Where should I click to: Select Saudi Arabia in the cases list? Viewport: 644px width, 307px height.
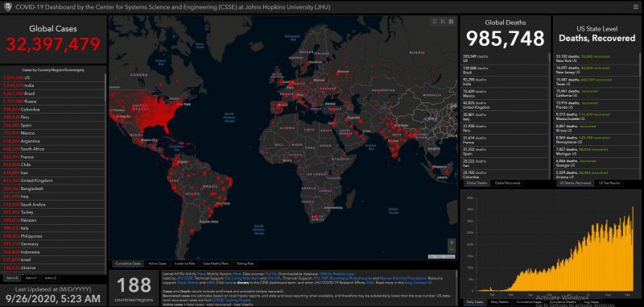[x=53, y=204]
